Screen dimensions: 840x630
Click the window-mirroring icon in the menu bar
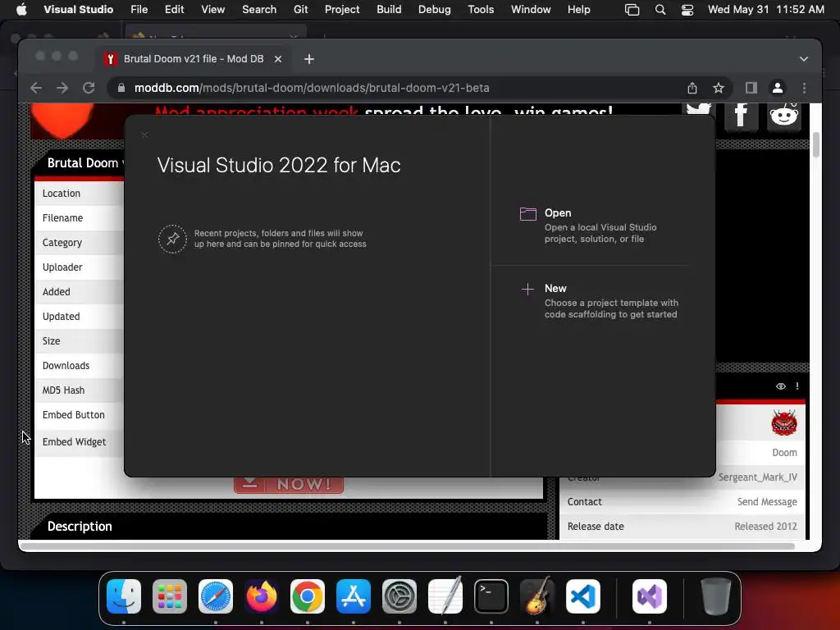click(x=632, y=10)
